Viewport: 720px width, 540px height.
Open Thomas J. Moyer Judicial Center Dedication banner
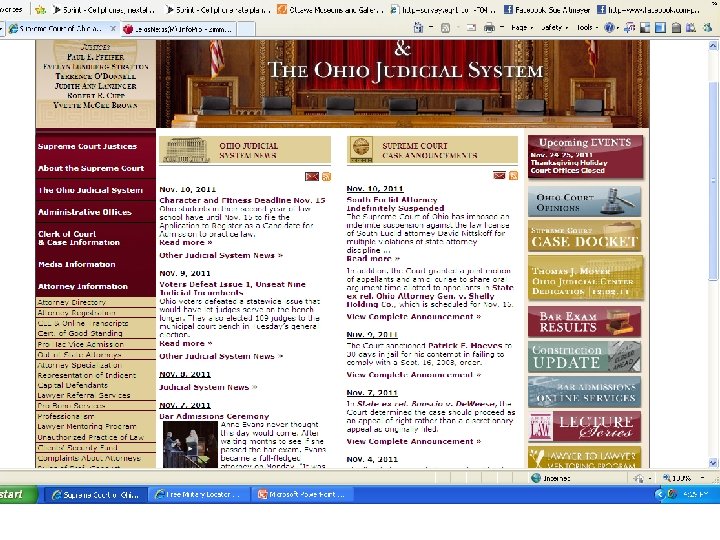coord(585,278)
